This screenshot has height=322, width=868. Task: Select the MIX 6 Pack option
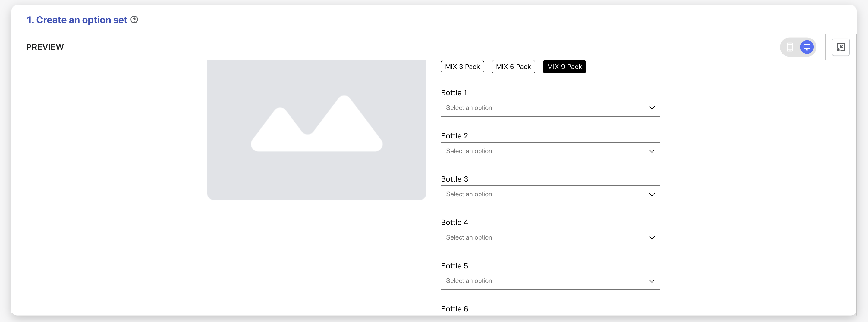[x=513, y=67]
